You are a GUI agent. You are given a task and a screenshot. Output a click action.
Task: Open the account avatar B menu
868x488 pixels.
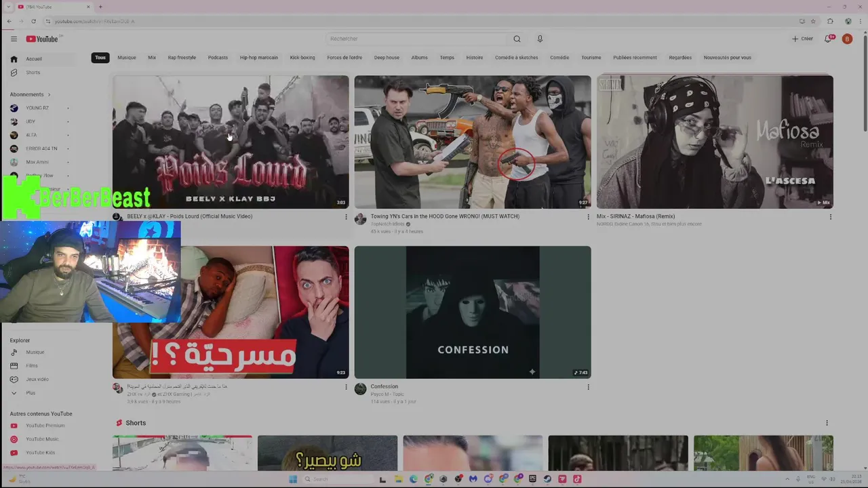click(x=847, y=39)
